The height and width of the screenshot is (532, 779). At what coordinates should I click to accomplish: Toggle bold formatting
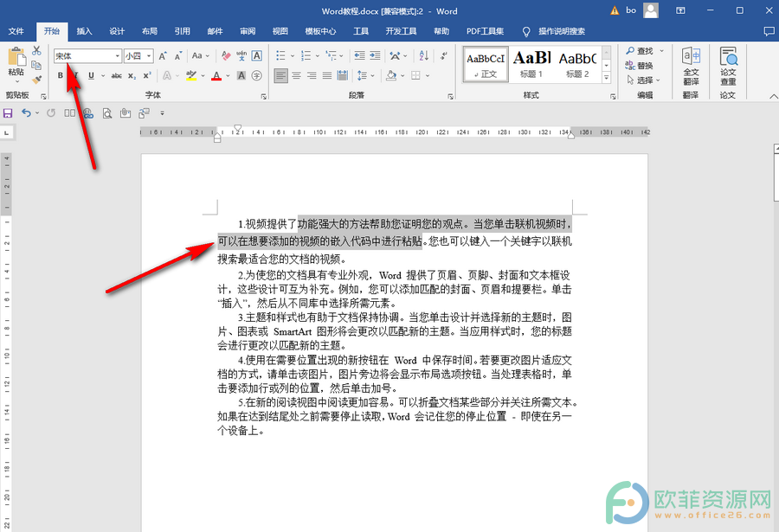tap(60, 75)
